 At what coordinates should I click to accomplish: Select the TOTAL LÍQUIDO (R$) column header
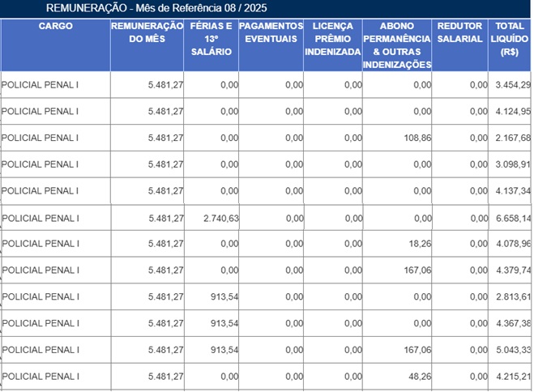(x=511, y=39)
